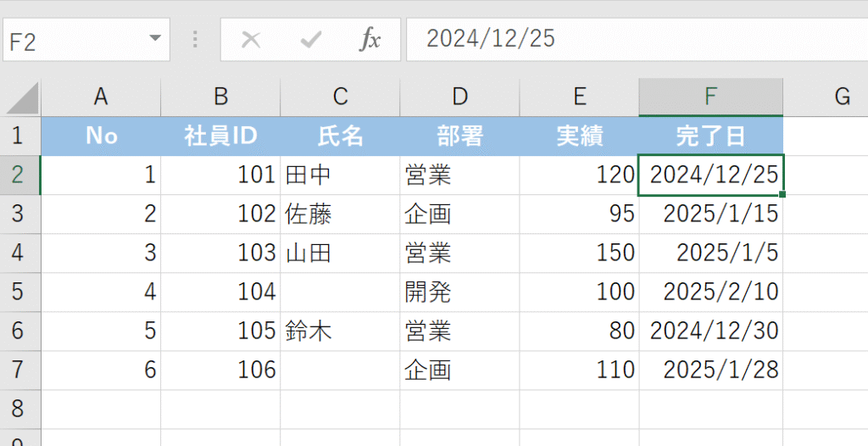This screenshot has height=446, width=868.
Task: Click the Enter checkmark formula bar icon
Action: click(311, 39)
